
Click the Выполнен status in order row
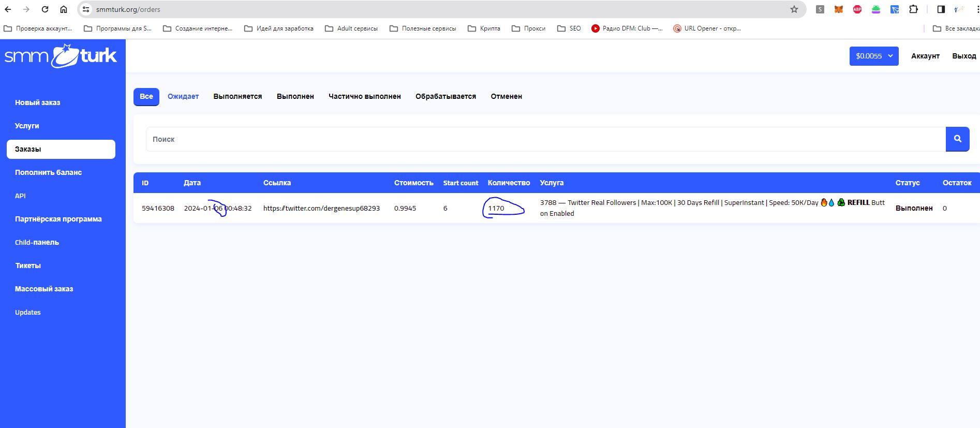coord(914,208)
